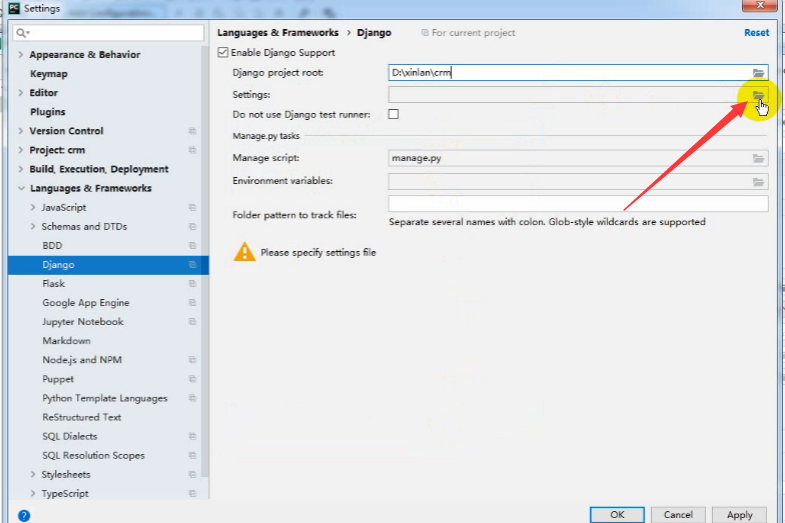Viewport: 785px width, 523px height.
Task: Open Plugins settings page
Action: coord(48,112)
